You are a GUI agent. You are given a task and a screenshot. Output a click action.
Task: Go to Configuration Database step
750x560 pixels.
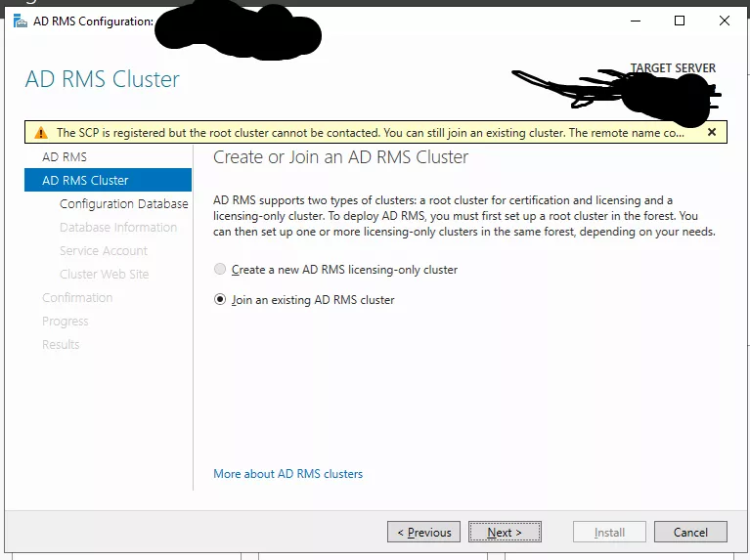click(x=124, y=203)
